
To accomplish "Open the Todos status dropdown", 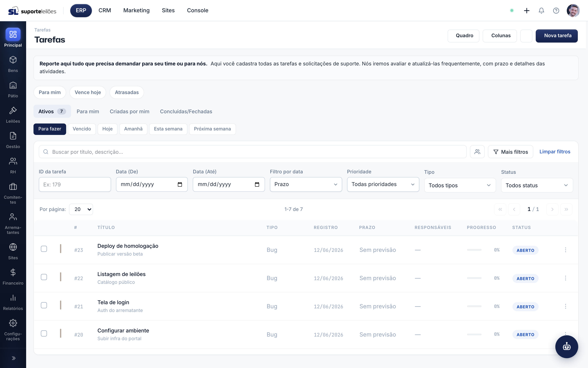I will pos(537,185).
